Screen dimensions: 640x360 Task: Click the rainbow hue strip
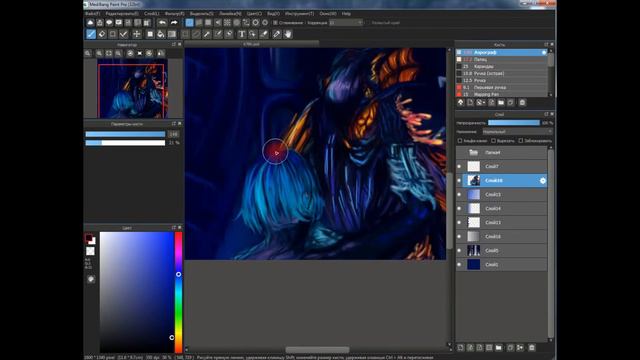tap(178, 292)
